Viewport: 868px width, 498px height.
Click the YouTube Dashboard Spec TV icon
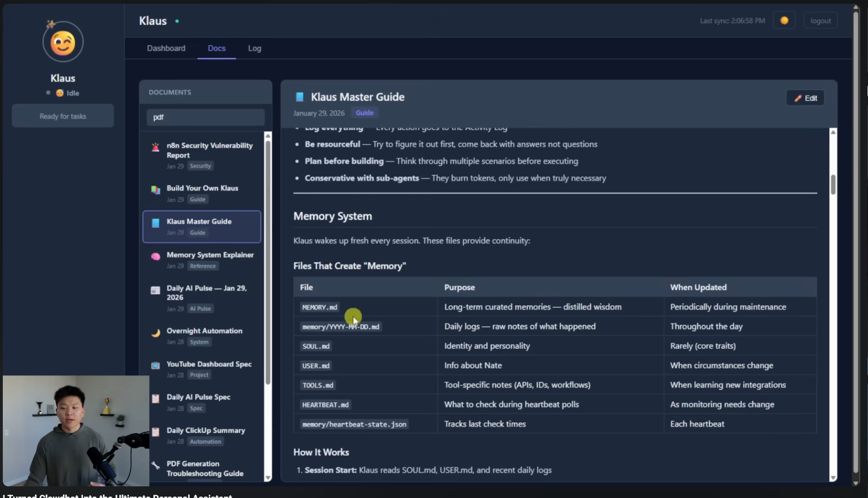[156, 366]
